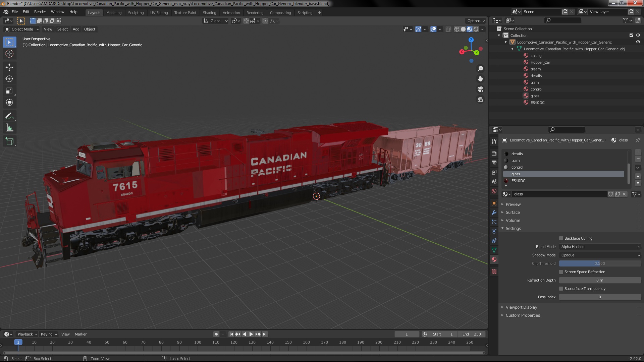Jump to the end frame

(x=265, y=334)
